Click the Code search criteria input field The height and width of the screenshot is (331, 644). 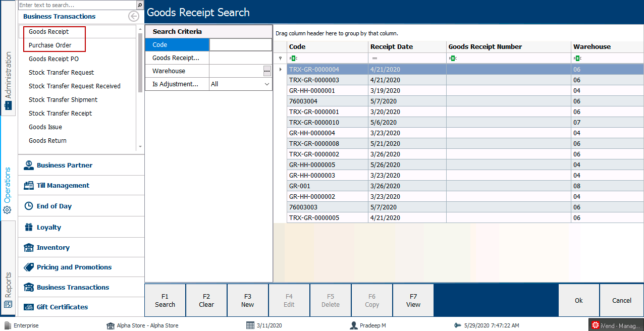tap(240, 45)
